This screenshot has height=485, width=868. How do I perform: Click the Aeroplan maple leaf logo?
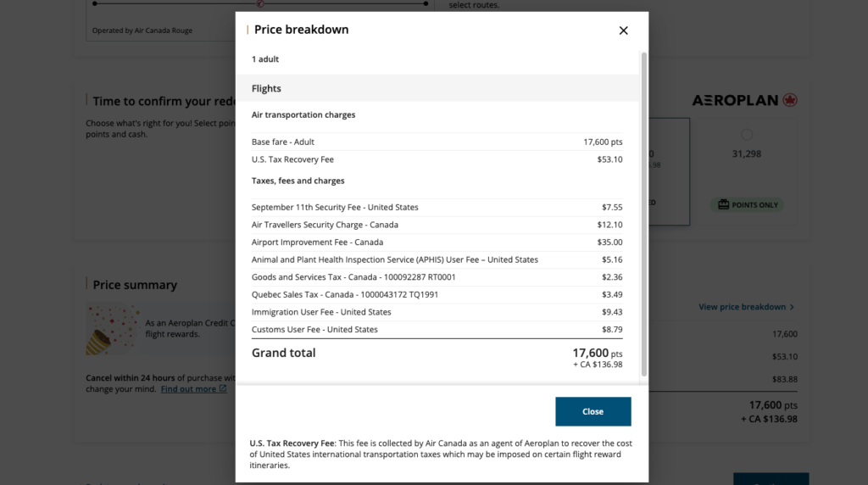(790, 100)
